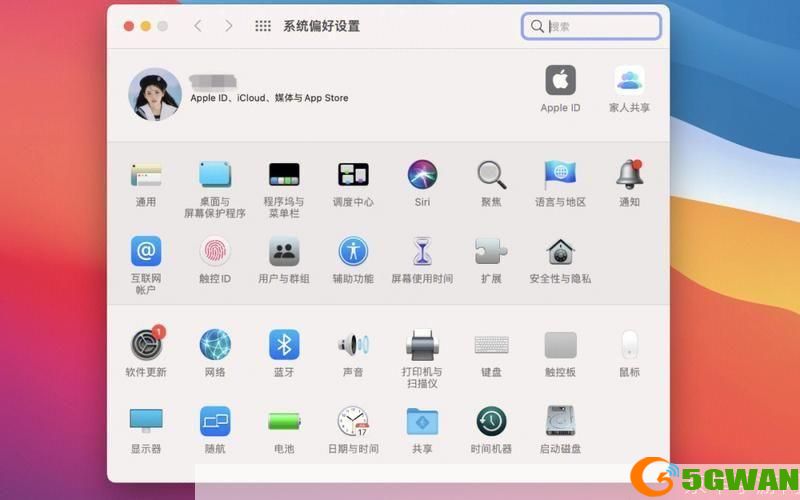Open 家人共享 (Family Sharing) icon

[630, 80]
